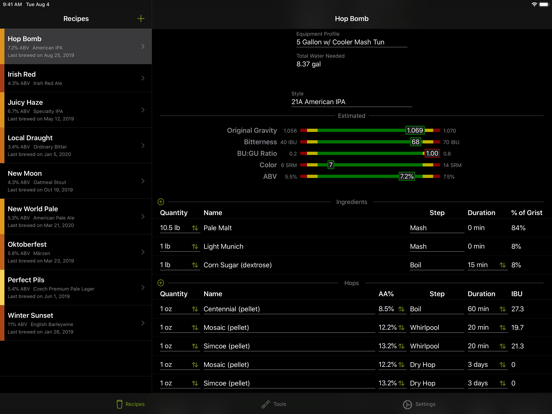The width and height of the screenshot is (552, 414).
Task: Change Corn Sugar step from Boil
Action: [x=437, y=265]
